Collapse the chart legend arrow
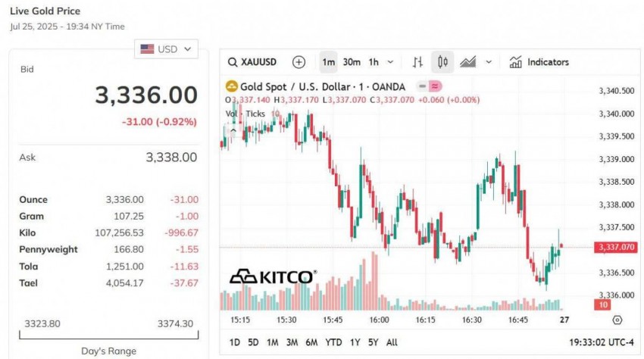The height and width of the screenshot is (359, 644). (233, 130)
